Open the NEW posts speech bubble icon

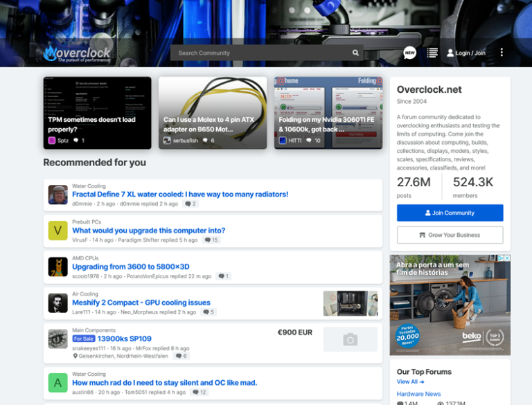[410, 53]
